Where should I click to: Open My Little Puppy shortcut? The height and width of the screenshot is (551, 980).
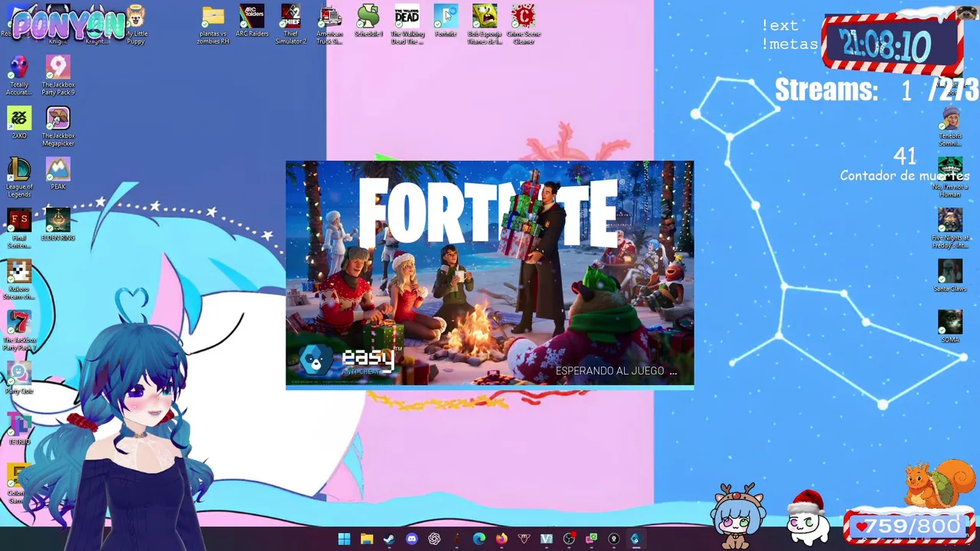pos(136,25)
